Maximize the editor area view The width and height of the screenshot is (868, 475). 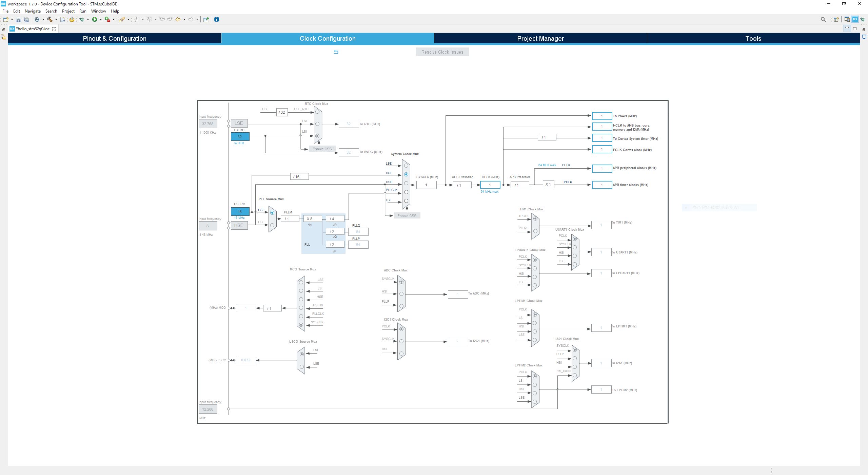tap(855, 28)
